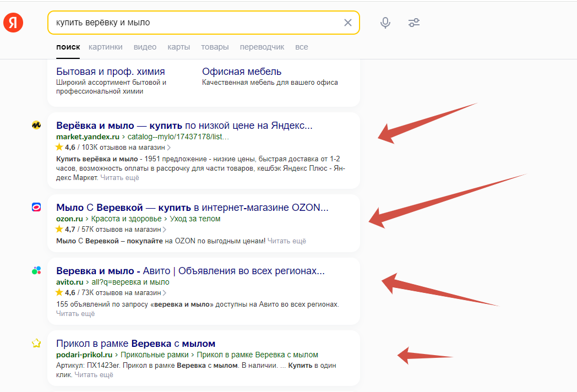577x392 pixels.
Task: Select the 'поиск' tab
Action: click(x=68, y=47)
